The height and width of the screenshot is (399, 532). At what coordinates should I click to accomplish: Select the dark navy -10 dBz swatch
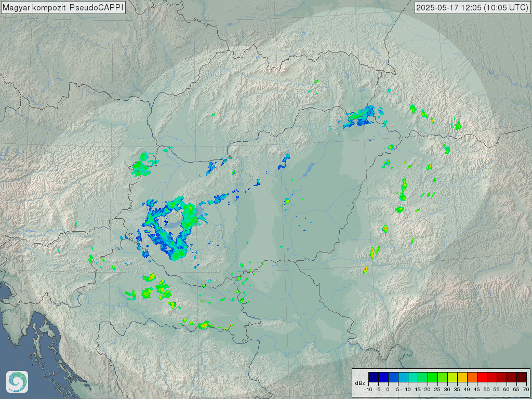(374, 377)
